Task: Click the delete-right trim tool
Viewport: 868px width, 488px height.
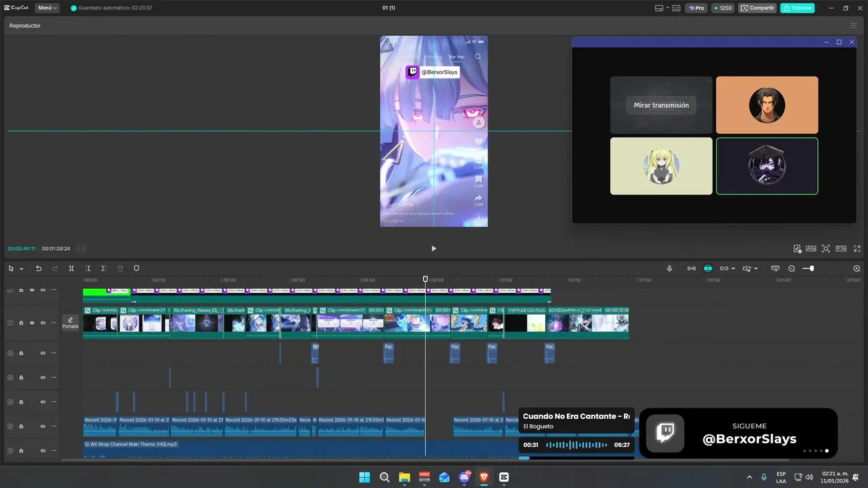Action: [x=104, y=268]
